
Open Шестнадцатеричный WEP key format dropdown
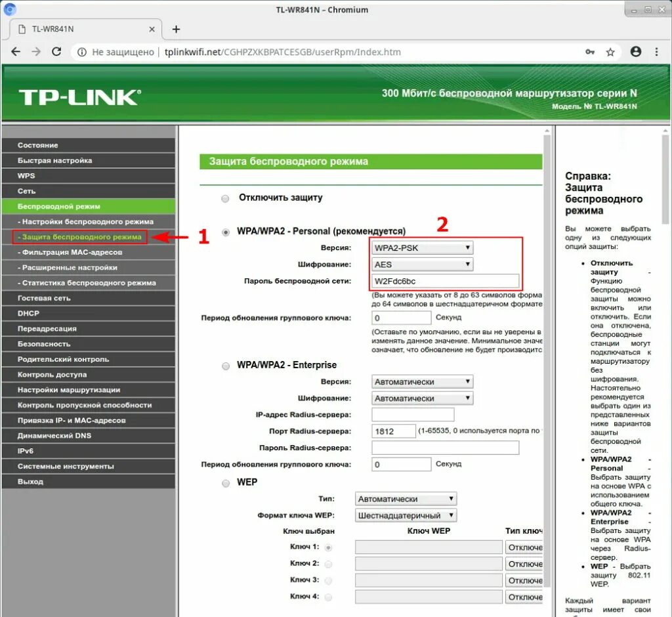click(x=406, y=515)
